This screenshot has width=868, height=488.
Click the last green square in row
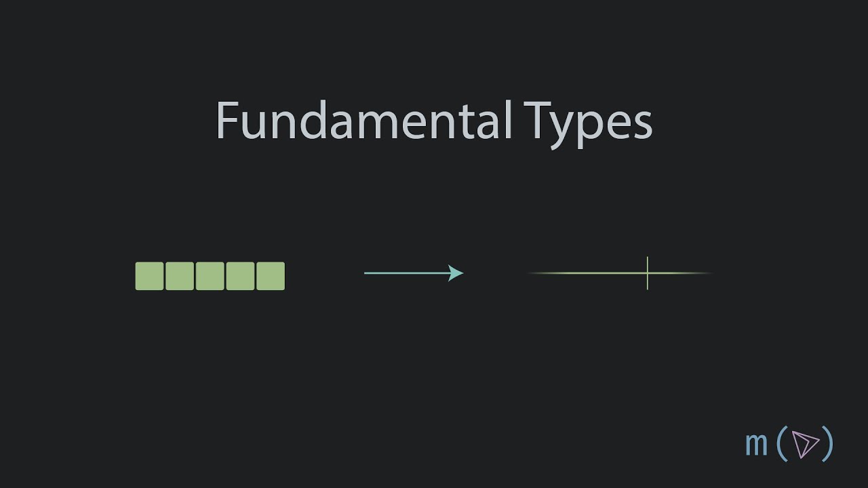pos(271,276)
